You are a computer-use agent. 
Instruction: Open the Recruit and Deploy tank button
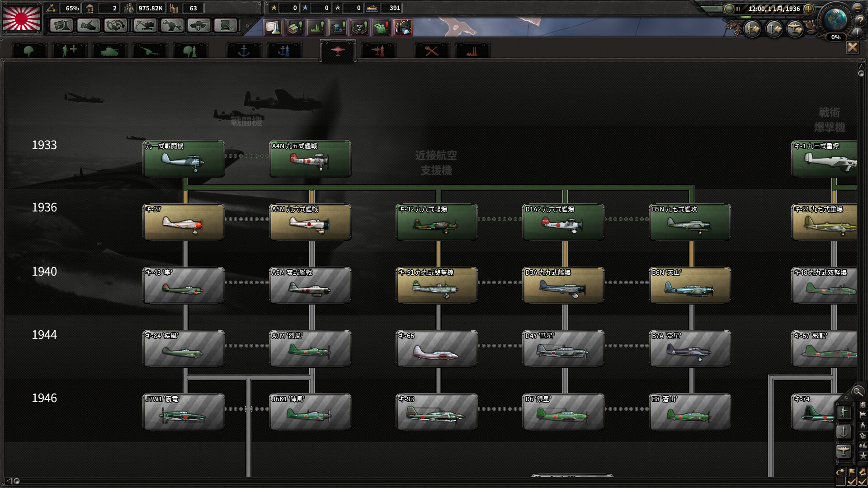198,26
